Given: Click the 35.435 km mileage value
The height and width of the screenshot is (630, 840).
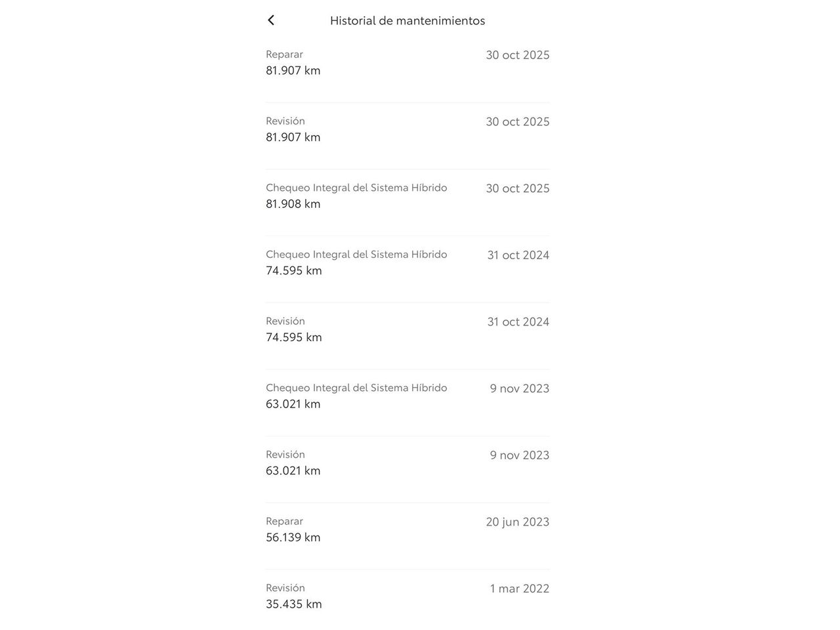Looking at the screenshot, I should coord(294,604).
